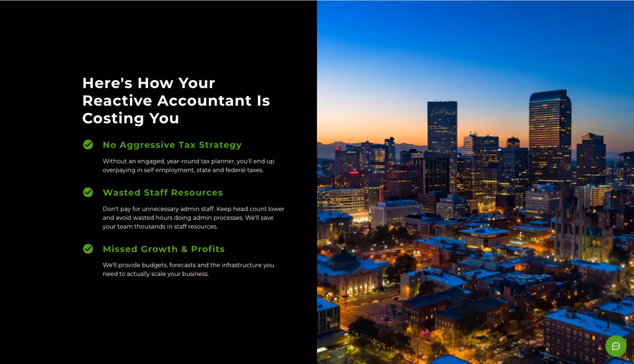Click checkmark icon beside Wasted Staff Resources

88,192
